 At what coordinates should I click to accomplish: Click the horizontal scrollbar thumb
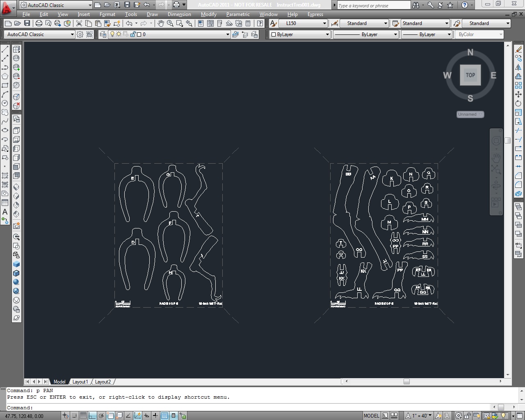point(406,381)
